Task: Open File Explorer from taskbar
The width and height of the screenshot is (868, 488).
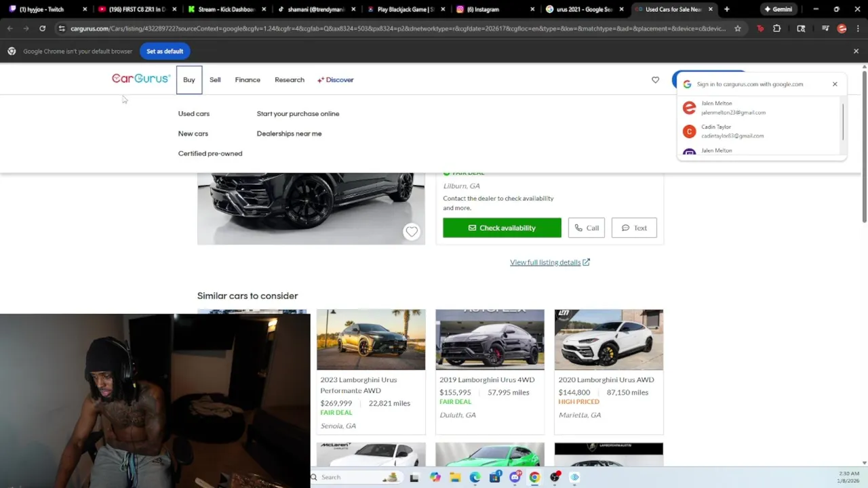Action: coord(455,477)
